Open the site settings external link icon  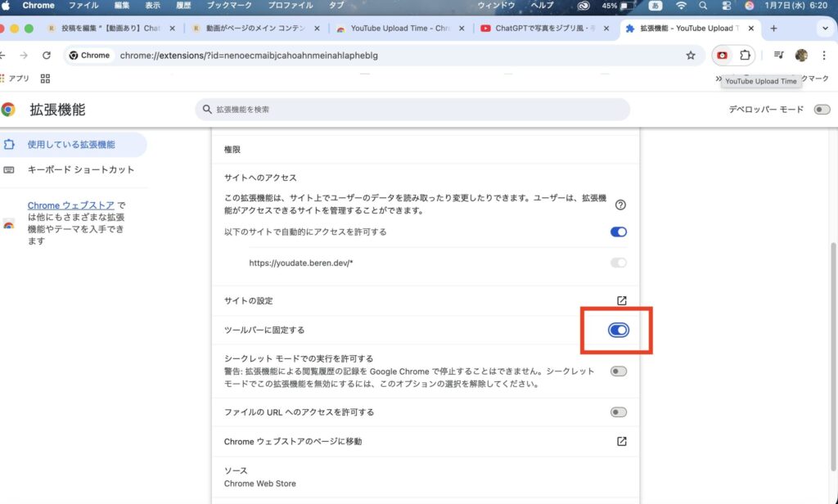(621, 300)
